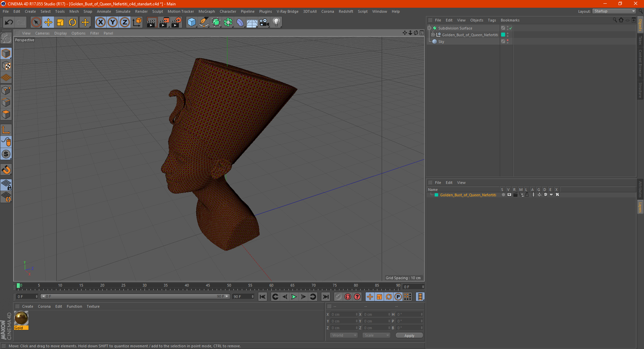The image size is (644, 349).
Task: Go to start of animation
Action: (x=263, y=297)
